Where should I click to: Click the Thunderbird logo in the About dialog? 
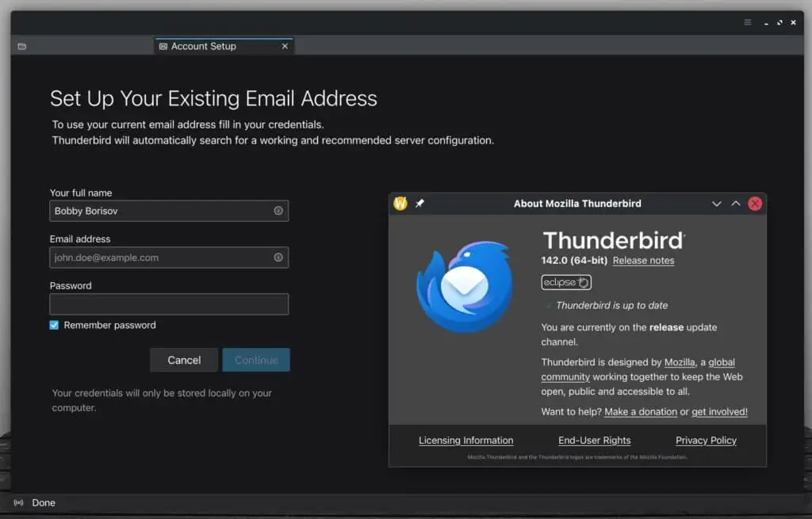[x=464, y=286]
